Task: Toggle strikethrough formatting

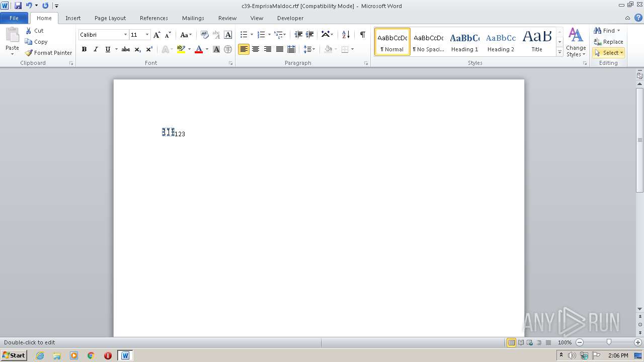Action: click(126, 49)
